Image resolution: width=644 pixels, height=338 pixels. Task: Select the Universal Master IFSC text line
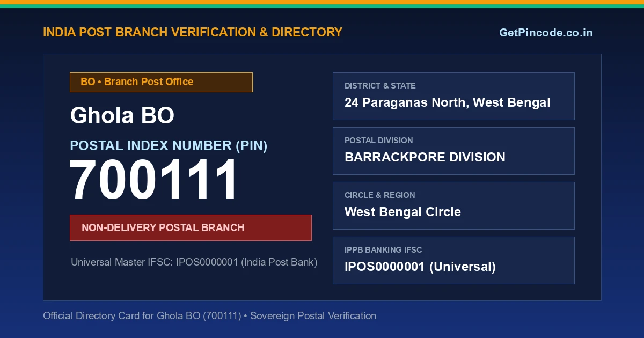[x=194, y=262]
